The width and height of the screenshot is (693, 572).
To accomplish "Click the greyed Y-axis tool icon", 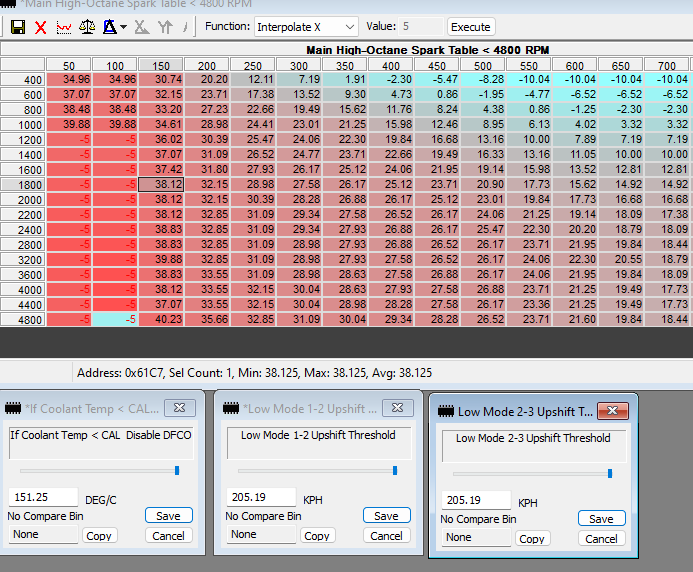I will [165, 27].
